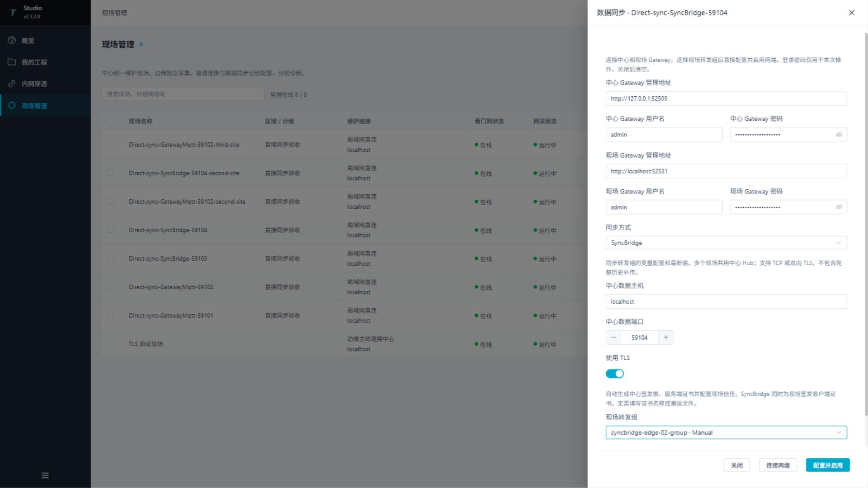The height and width of the screenshot is (488, 868).
Task: Increase 中心数据端口 with plus button
Action: pyautogui.click(x=666, y=338)
